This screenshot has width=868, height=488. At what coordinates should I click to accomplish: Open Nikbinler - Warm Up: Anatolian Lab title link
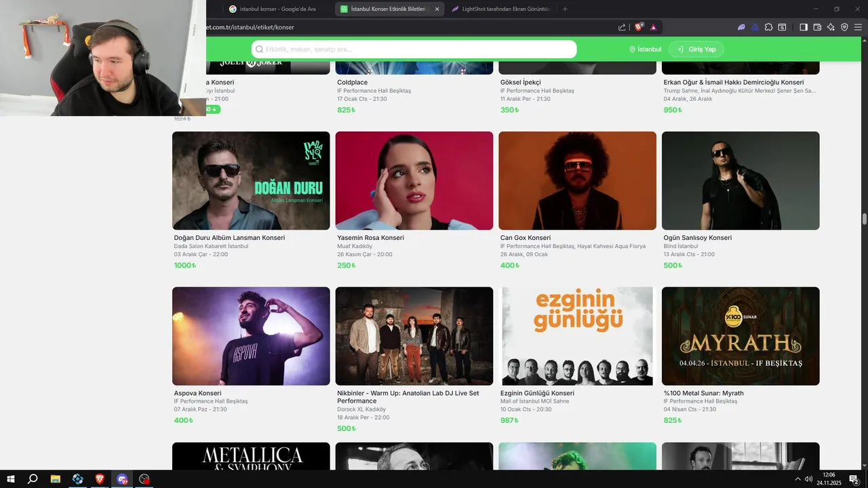coord(408,397)
